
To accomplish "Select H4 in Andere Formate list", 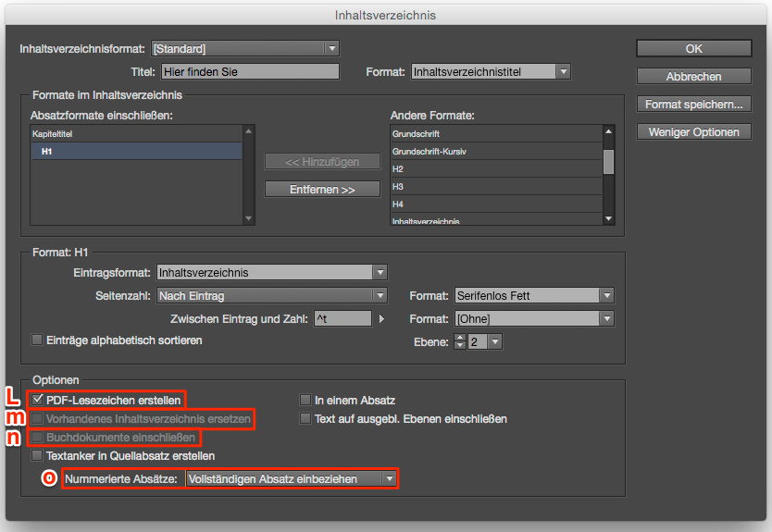I will [496, 204].
